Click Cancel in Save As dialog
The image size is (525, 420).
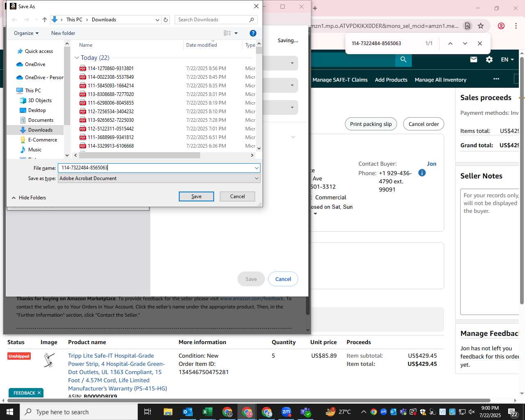[237, 196]
